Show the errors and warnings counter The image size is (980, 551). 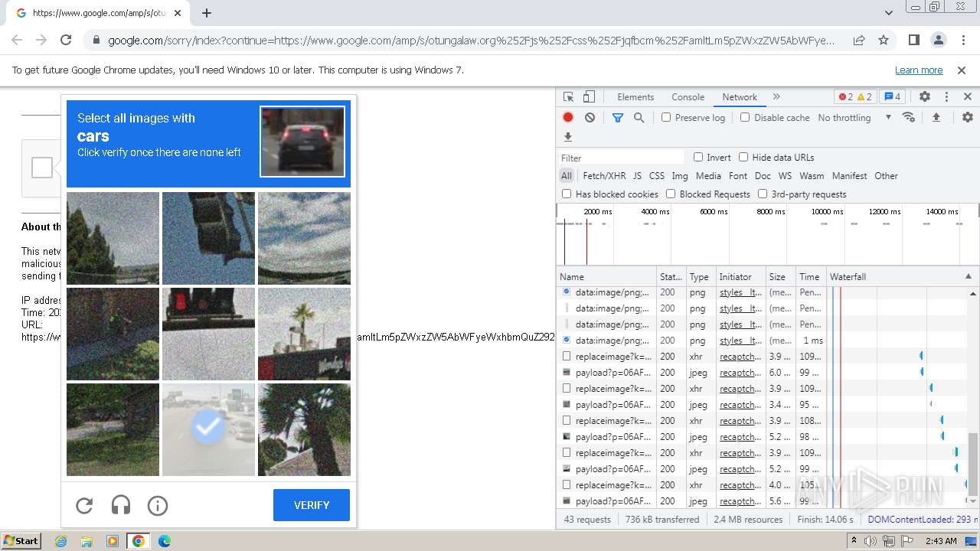pos(855,97)
